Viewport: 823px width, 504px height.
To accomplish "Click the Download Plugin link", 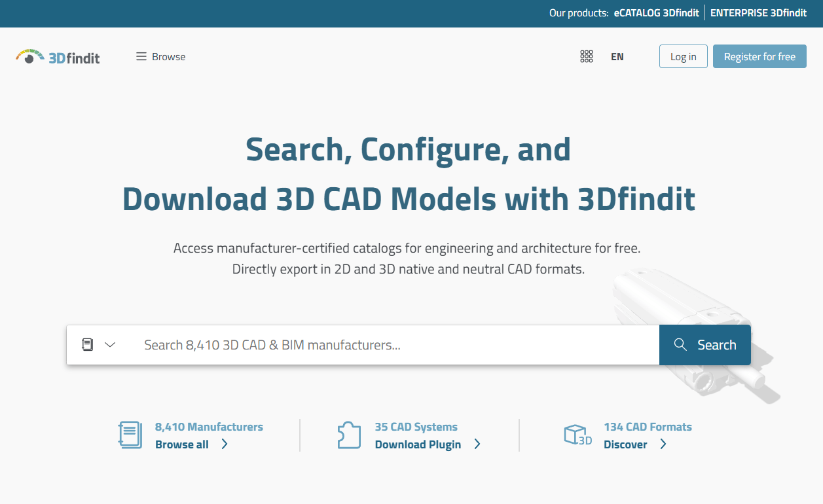I will point(418,444).
